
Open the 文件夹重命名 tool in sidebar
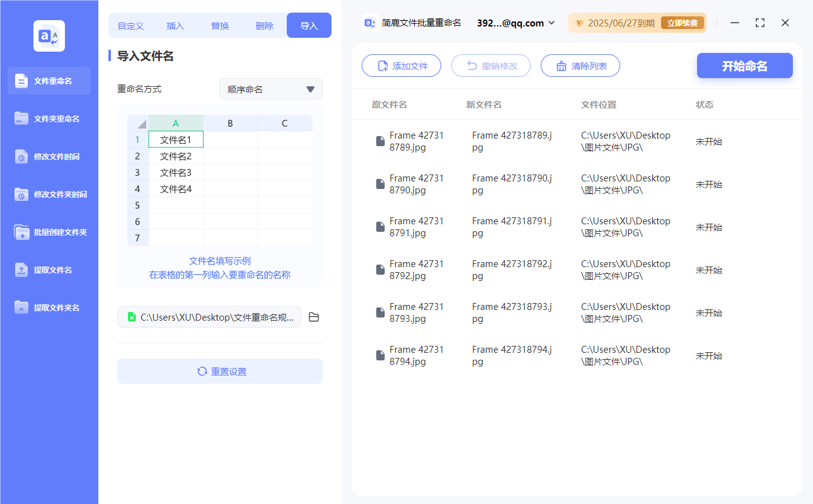(x=49, y=118)
